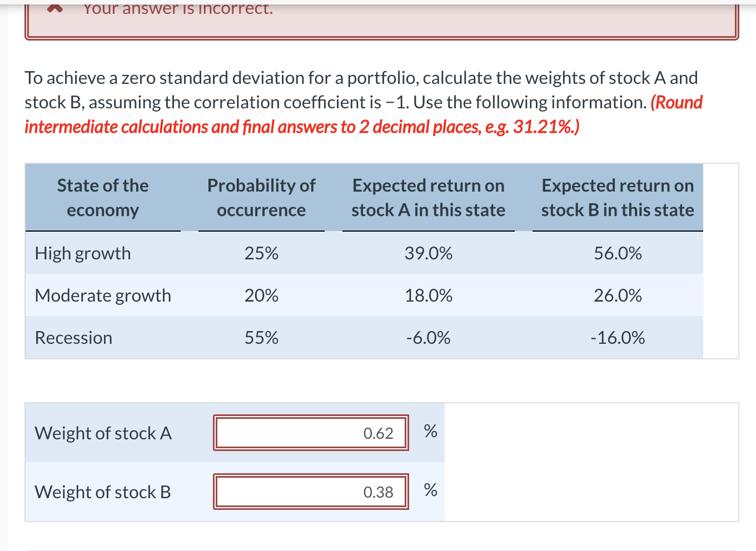
Task: Click the Weight of stock B input field
Action: tap(310, 492)
